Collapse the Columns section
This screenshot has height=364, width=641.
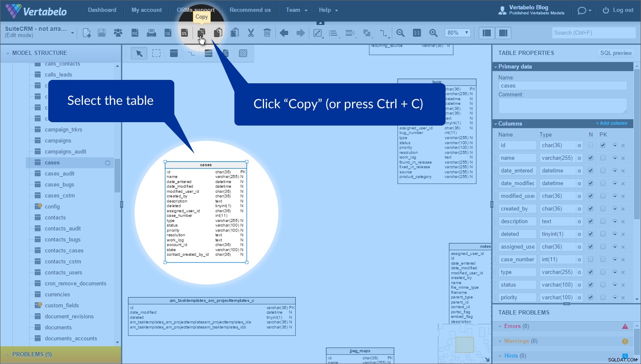496,124
